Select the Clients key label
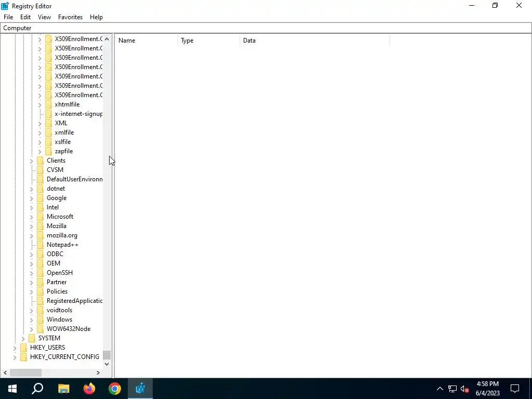 (x=56, y=161)
